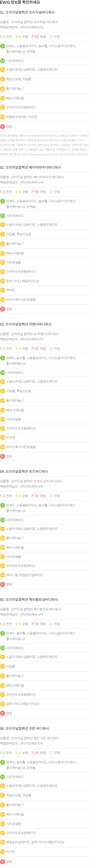Click the 4-5 badge beside 벤질벤조에이트, 리모넨

click(2, 117)
